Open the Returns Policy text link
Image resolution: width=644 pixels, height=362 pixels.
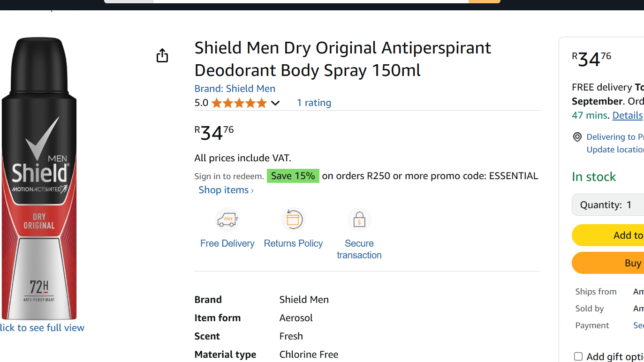[x=293, y=243]
